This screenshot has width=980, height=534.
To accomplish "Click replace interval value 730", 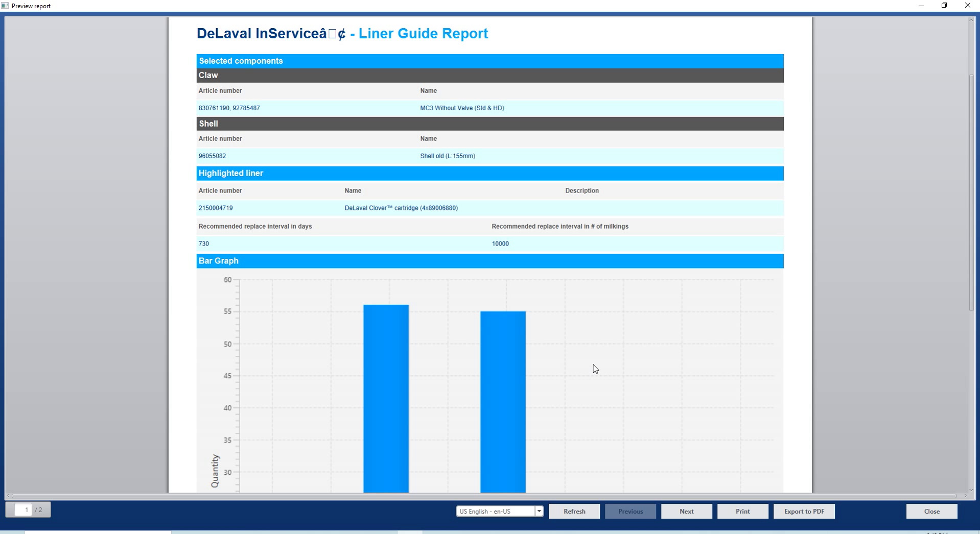I will tap(204, 244).
